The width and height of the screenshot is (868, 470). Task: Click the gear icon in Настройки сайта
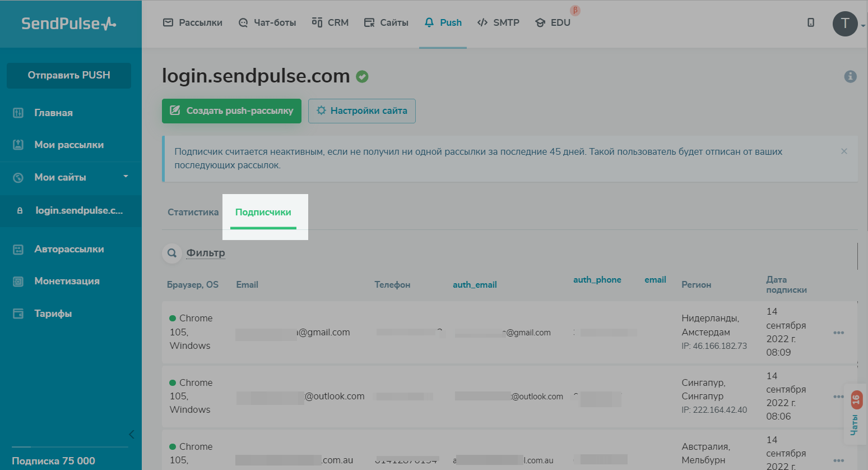(x=321, y=110)
